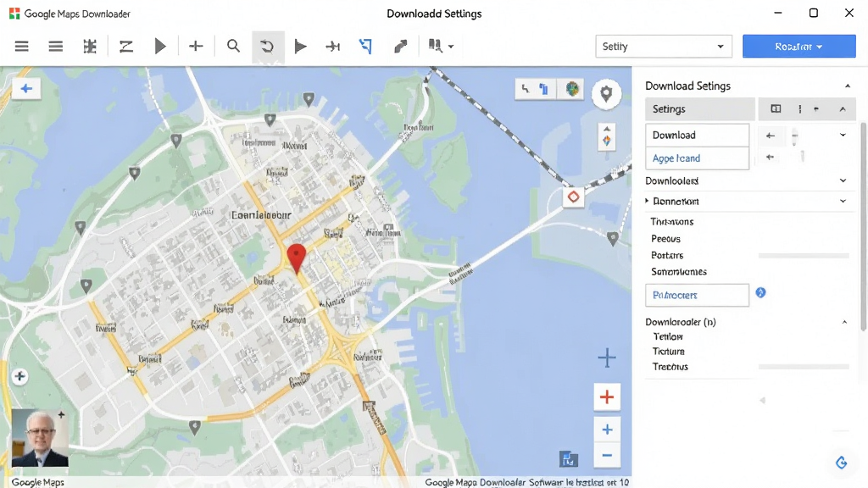This screenshot has height=488, width=868.
Task: Open the hamburger menu in the toolbar
Action: click(21, 46)
